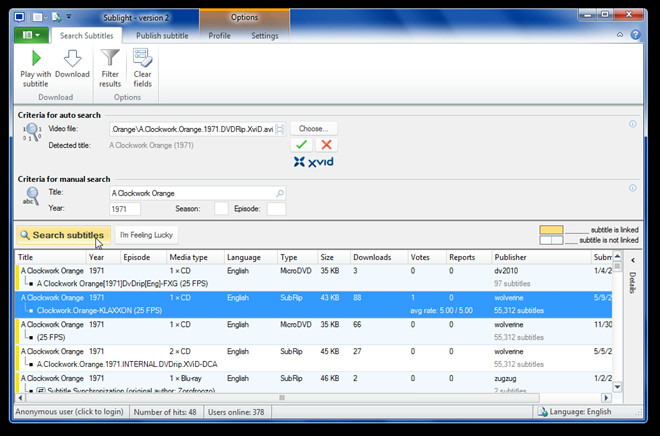Click the info icon beside auto search criteria
The width and height of the screenshot is (660, 436).
(x=633, y=124)
